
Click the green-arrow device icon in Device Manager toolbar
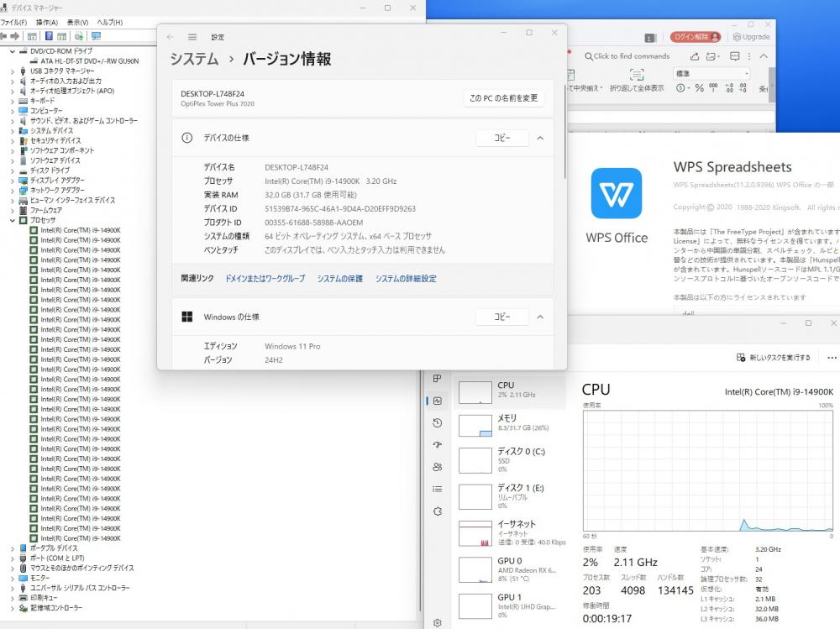(x=79, y=36)
